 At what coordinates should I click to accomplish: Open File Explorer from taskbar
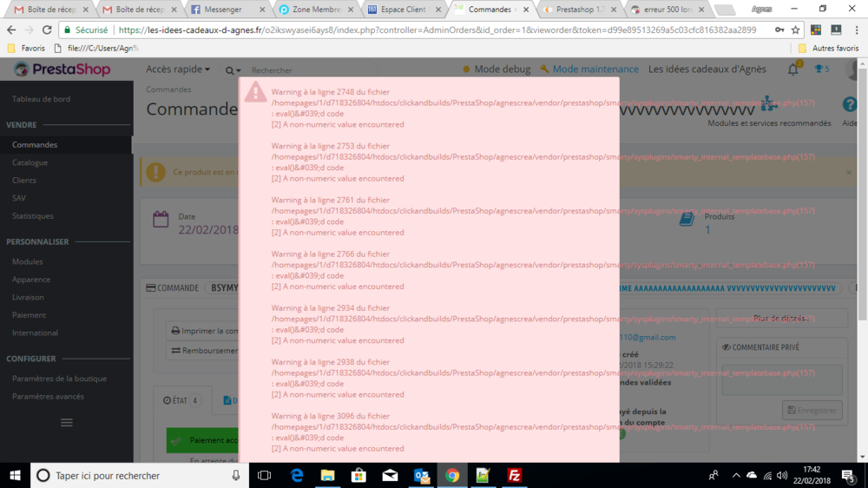point(328,475)
